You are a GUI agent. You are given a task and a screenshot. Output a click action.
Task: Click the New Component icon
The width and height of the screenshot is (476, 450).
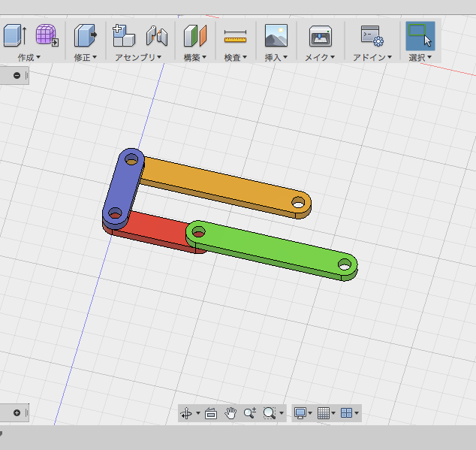(x=124, y=35)
